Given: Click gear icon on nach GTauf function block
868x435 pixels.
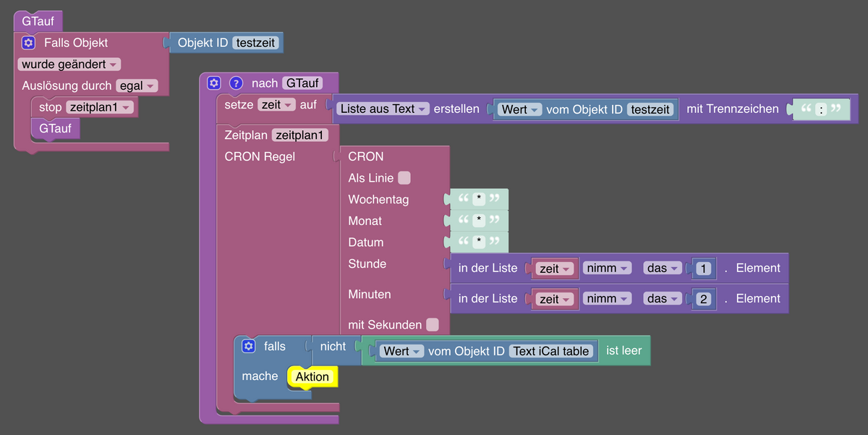Looking at the screenshot, I should coord(213,83).
